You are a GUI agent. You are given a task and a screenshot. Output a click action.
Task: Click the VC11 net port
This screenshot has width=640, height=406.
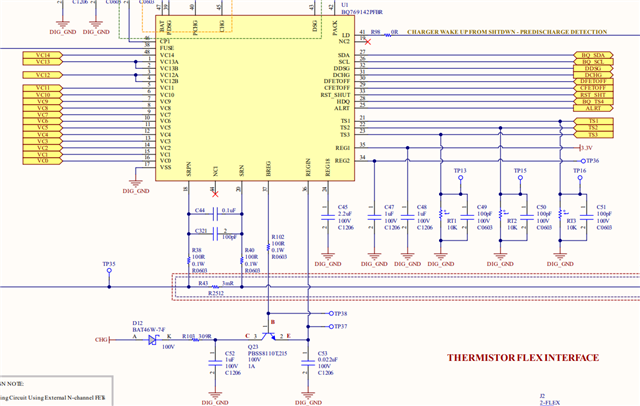[43, 88]
